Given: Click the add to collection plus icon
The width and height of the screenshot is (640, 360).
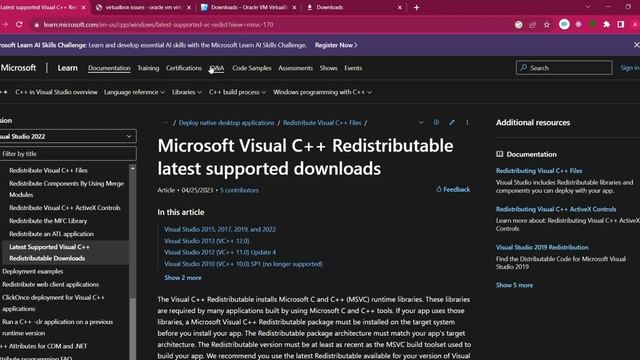Looking at the screenshot, I should click(x=436, y=122).
